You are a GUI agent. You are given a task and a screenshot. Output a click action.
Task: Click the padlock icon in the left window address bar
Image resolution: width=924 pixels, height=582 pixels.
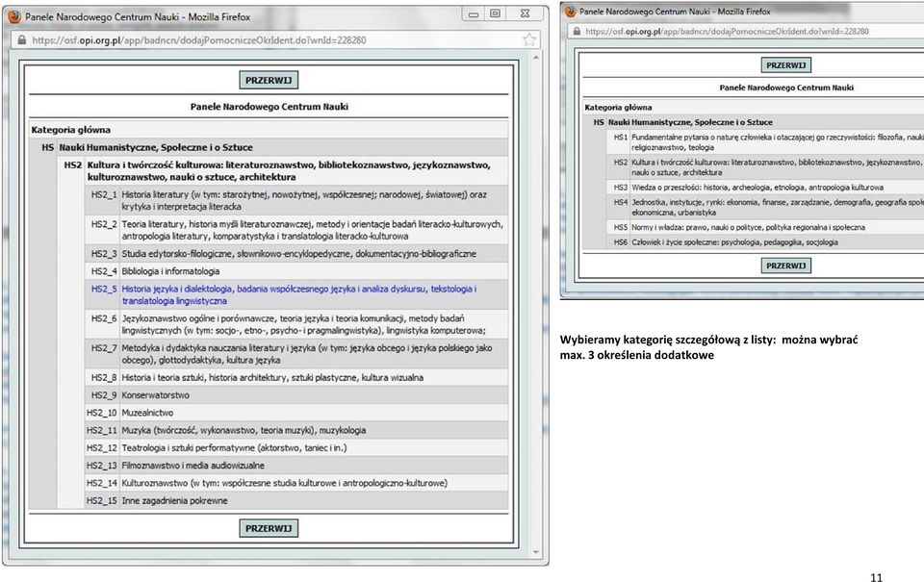pos(22,40)
